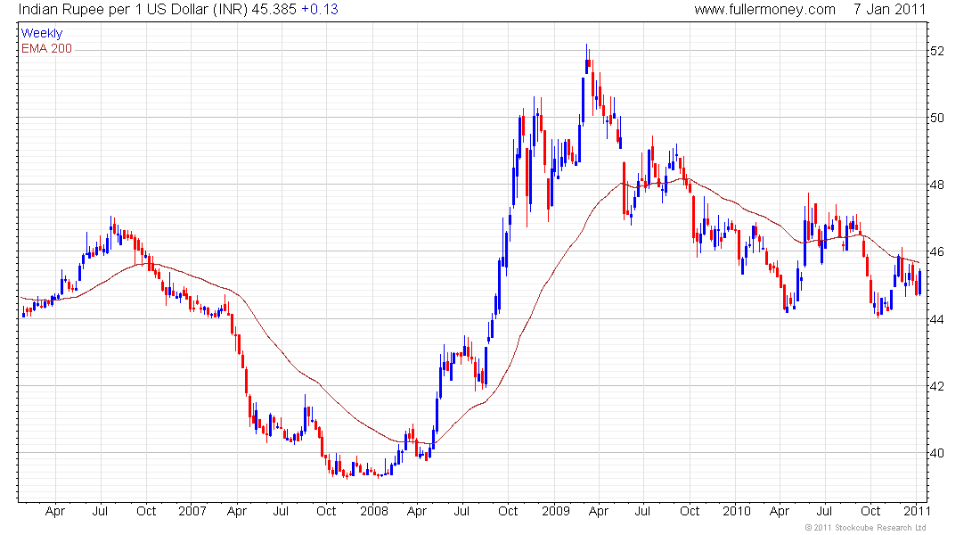This screenshot has height=535, width=980.
Task: Click the 'EMA 200' legend label
Action: 47,48
